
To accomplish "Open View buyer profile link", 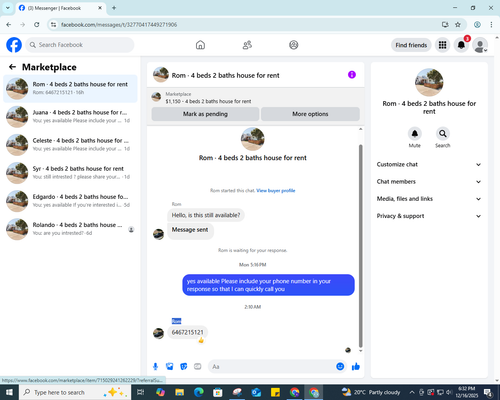I will [x=276, y=191].
